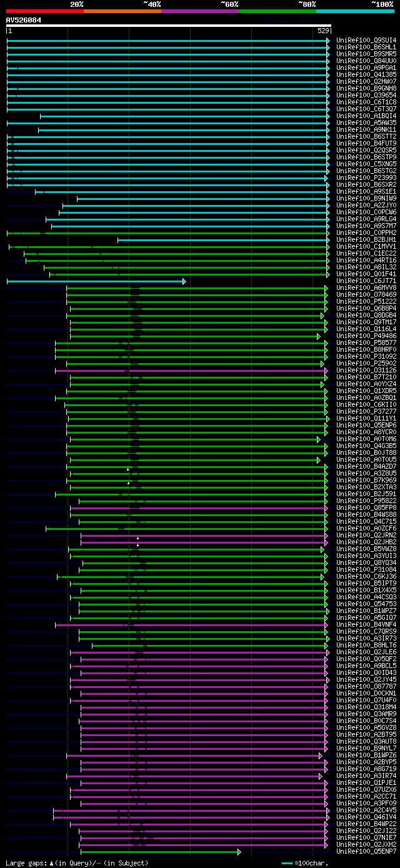Select hit label UniRef100_Q01F41
The image size is (400, 868).
tap(366, 274)
